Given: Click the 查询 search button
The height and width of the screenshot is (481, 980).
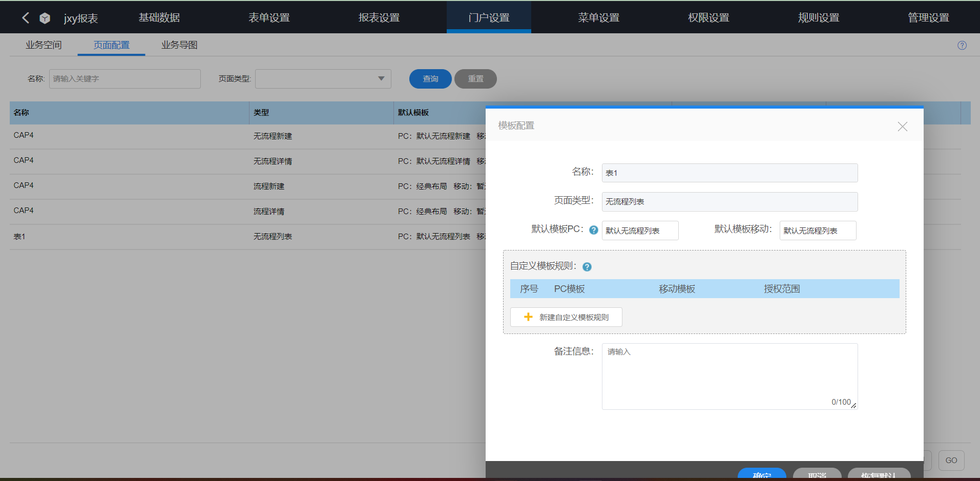Looking at the screenshot, I should point(430,79).
